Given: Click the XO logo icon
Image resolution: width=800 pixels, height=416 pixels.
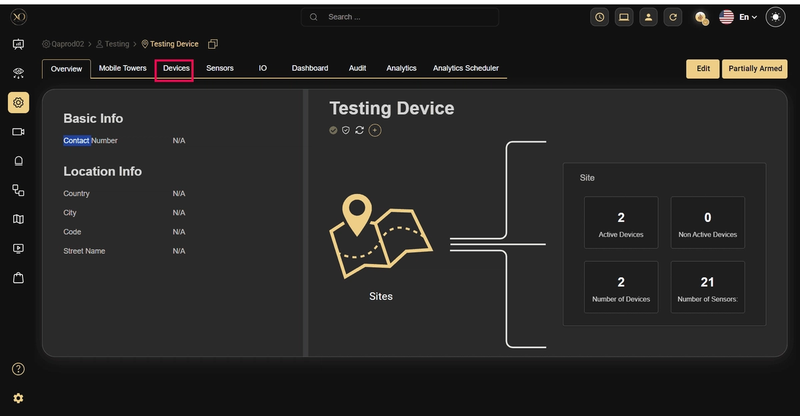Looking at the screenshot, I should coord(18,17).
